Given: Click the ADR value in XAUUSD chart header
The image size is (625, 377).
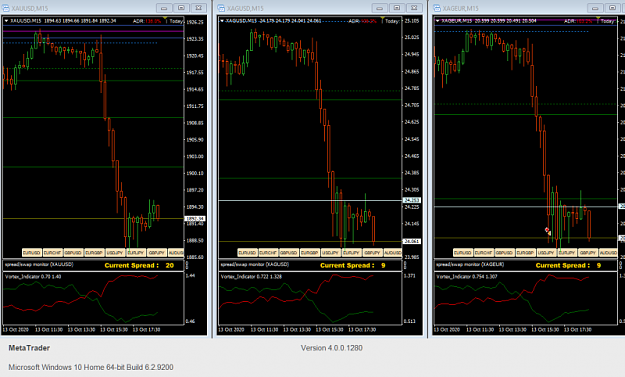Looking at the screenshot, I should click(x=153, y=21).
